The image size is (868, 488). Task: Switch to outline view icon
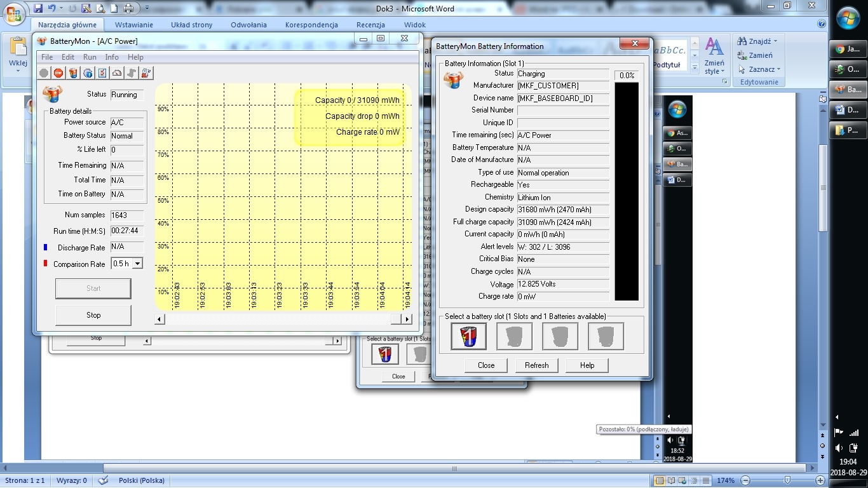coord(695,480)
